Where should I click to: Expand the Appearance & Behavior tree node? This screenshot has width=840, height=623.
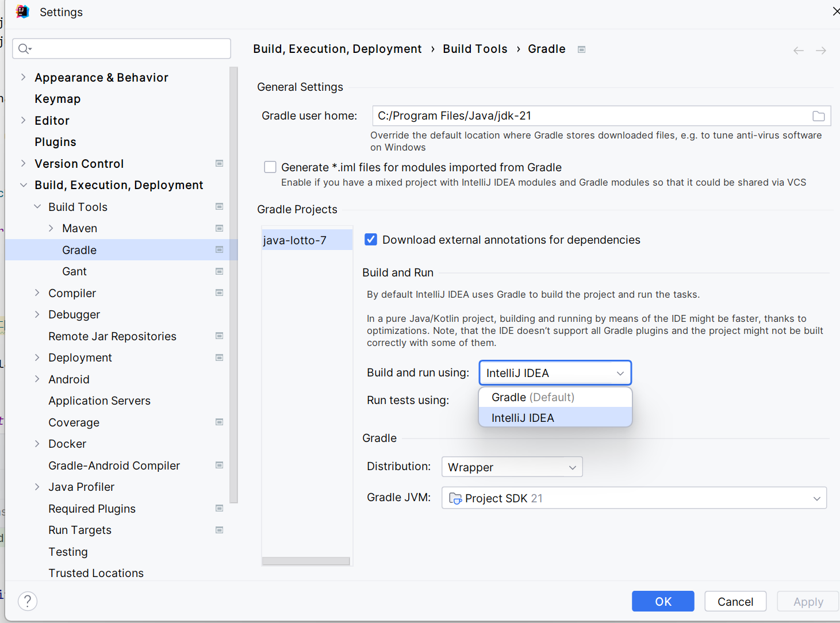tap(23, 77)
